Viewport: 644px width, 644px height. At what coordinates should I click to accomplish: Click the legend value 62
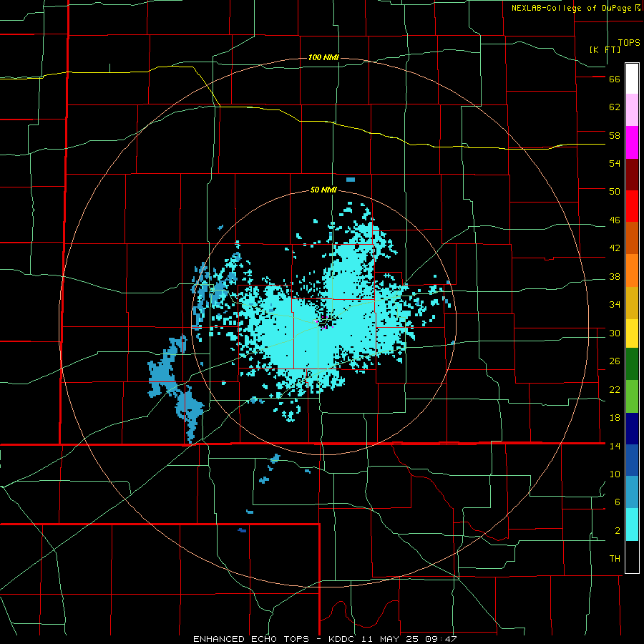coord(615,107)
